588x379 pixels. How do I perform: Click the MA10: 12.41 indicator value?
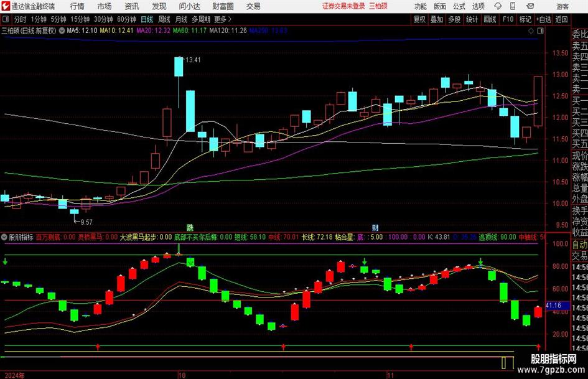(116, 30)
